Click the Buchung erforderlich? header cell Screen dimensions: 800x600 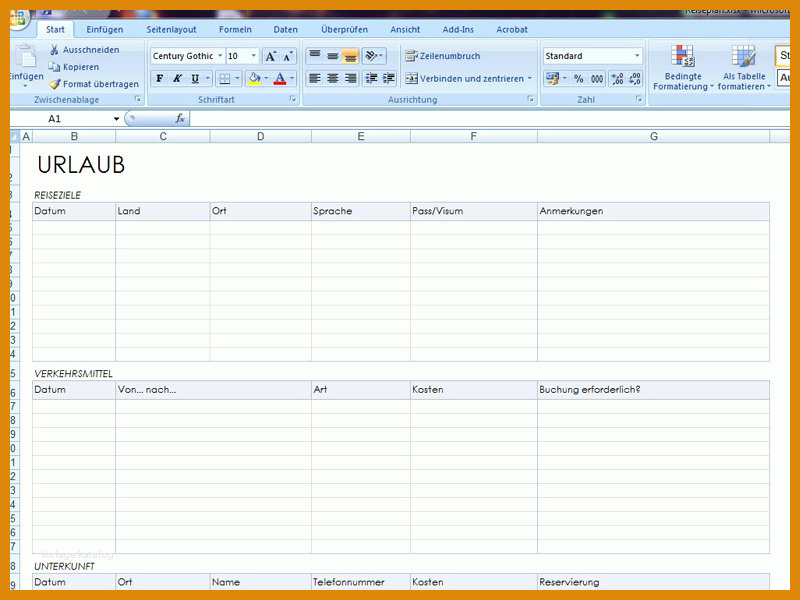(x=653, y=390)
